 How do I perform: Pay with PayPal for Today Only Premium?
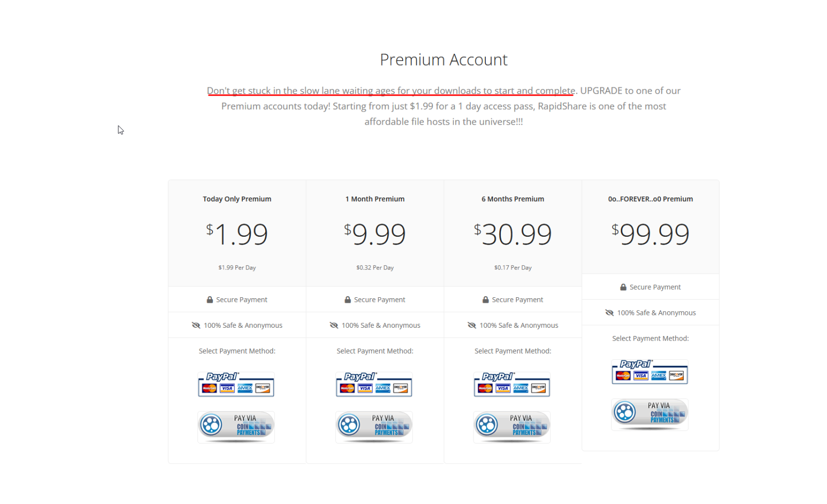236,384
